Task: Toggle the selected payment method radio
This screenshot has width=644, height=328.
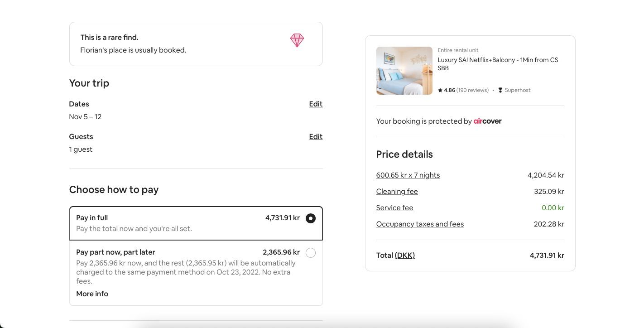Action: (x=311, y=218)
